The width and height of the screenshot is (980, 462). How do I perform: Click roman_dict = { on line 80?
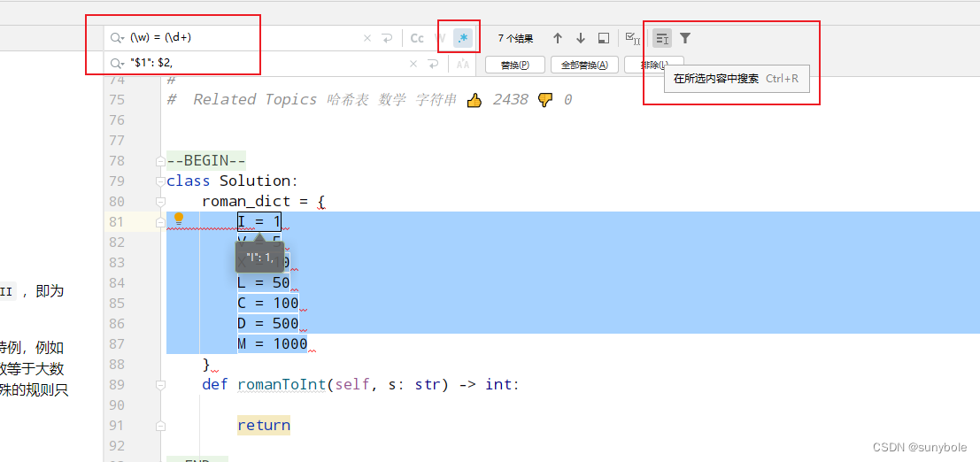[264, 201]
